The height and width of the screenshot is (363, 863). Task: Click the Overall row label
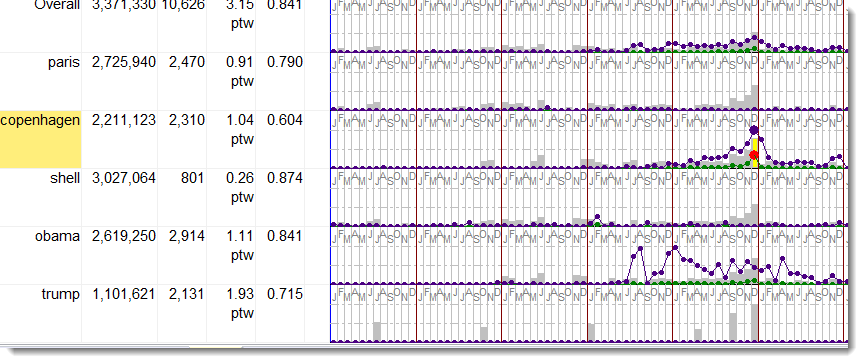click(57, 5)
